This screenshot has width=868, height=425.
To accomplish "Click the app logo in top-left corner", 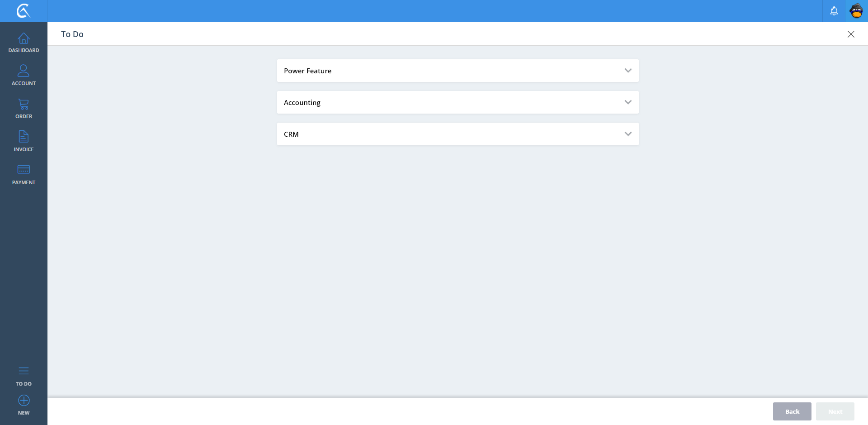I will (x=24, y=11).
